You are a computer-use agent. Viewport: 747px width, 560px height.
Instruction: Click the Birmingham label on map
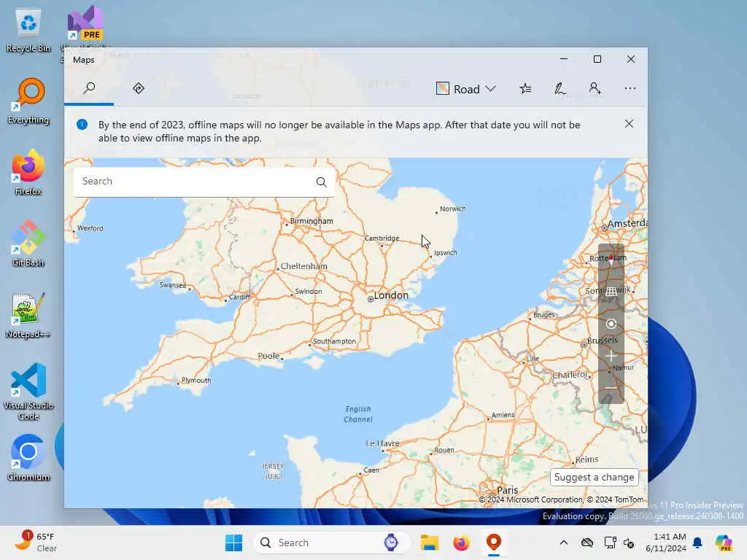[x=311, y=221]
